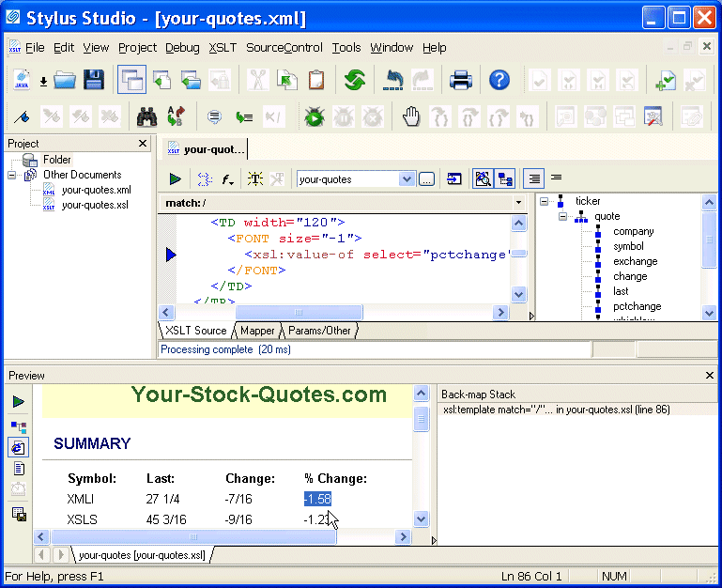Image resolution: width=722 pixels, height=588 pixels.
Task: Click the Save floppy disk icon
Action: [94, 81]
